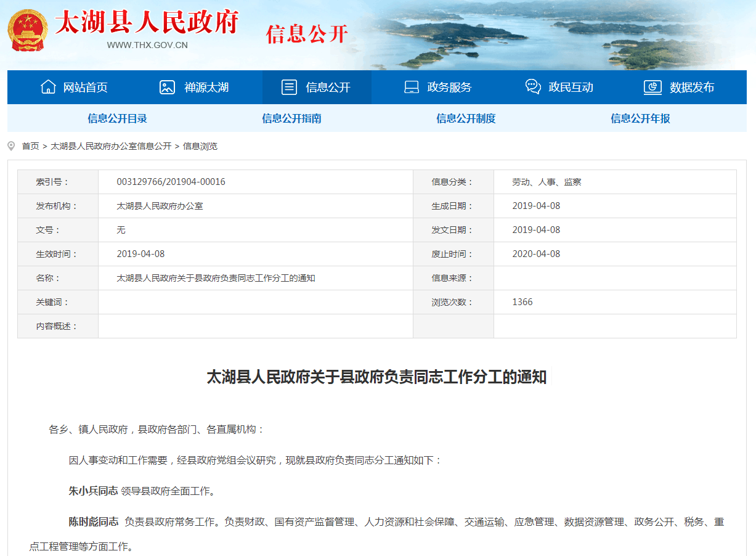Click the computer icon beside 政务服务
The width and height of the screenshot is (756, 556).
412,87
